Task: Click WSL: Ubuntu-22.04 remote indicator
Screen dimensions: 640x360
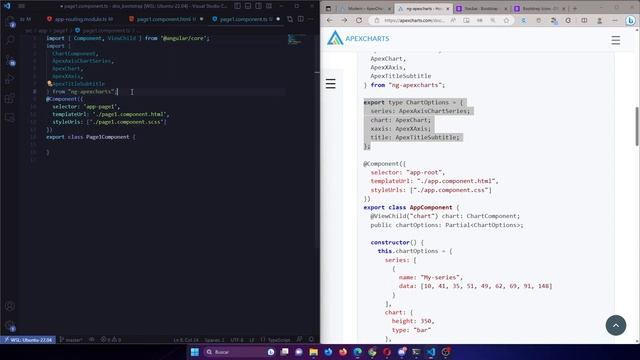Action: point(28,340)
